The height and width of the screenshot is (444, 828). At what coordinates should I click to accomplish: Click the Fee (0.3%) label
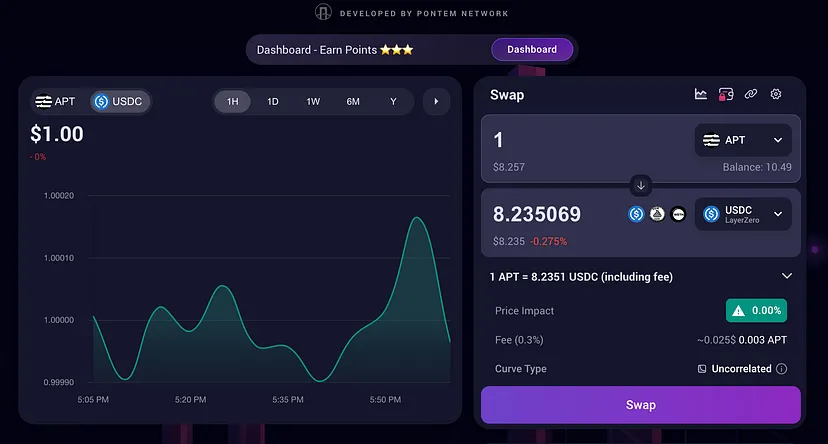[519, 340]
